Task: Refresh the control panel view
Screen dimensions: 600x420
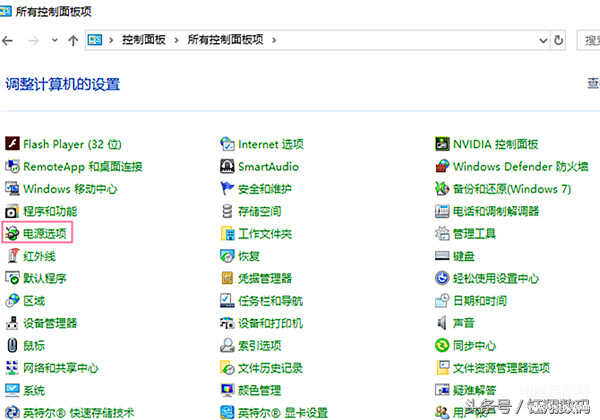Action: click(558, 40)
